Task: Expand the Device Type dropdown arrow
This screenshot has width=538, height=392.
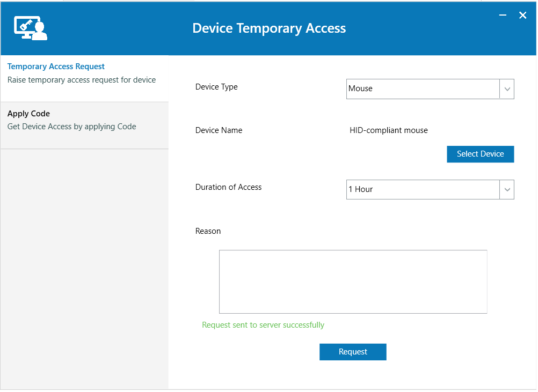Action: [x=507, y=89]
